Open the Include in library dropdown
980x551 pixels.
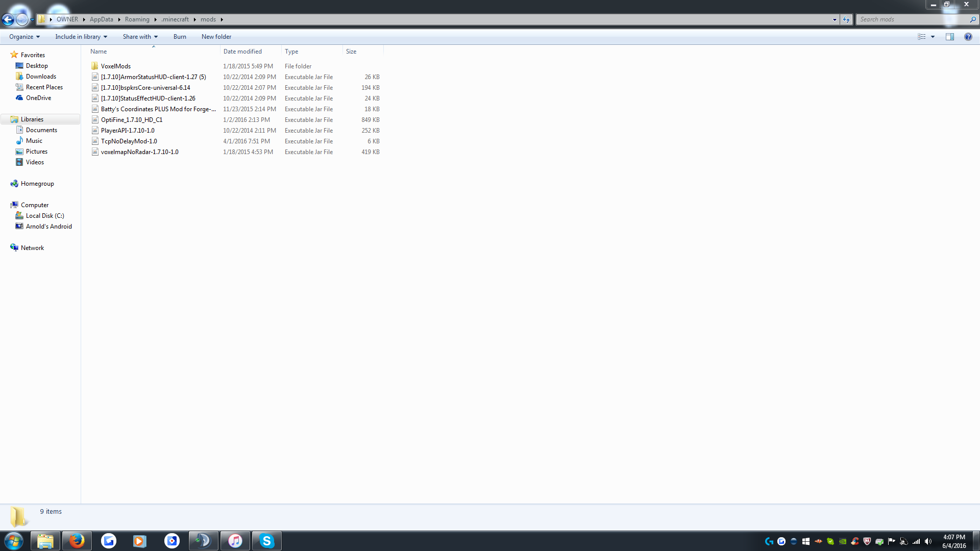tap(81, 37)
